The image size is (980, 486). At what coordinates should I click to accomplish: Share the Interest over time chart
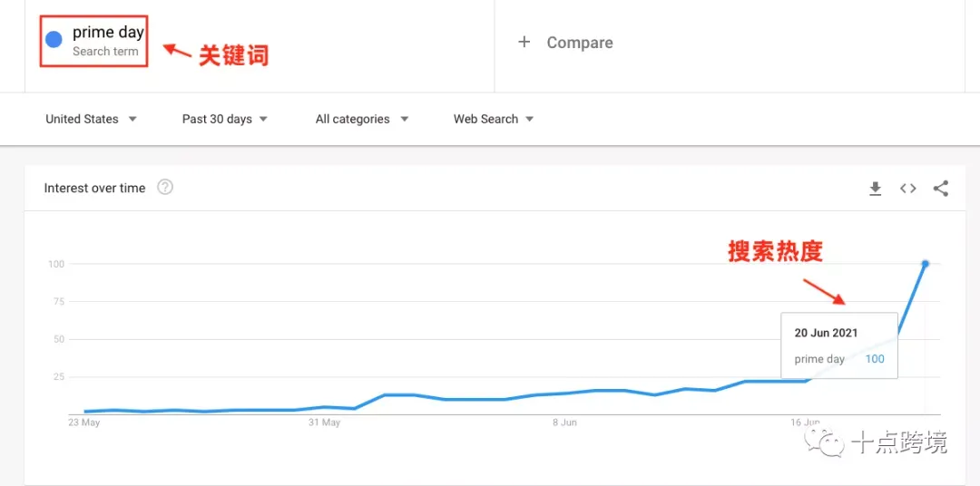[941, 189]
